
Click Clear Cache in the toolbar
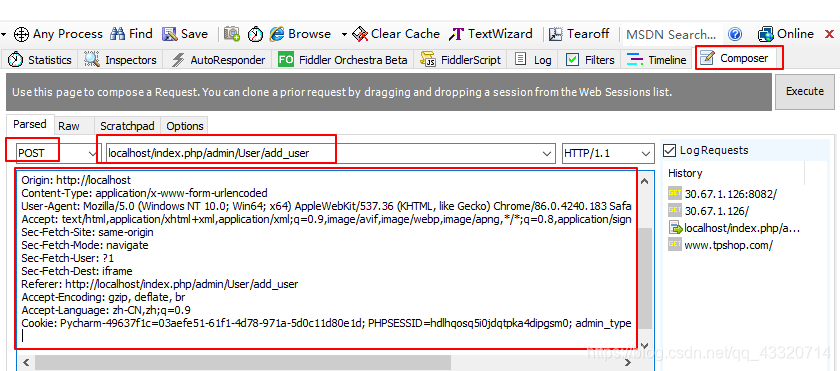click(396, 34)
